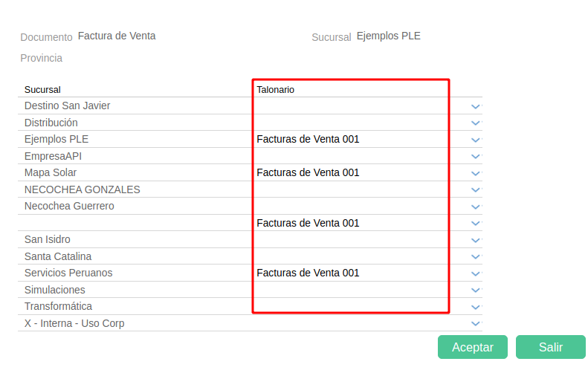Click the Provincia field

click(112, 58)
